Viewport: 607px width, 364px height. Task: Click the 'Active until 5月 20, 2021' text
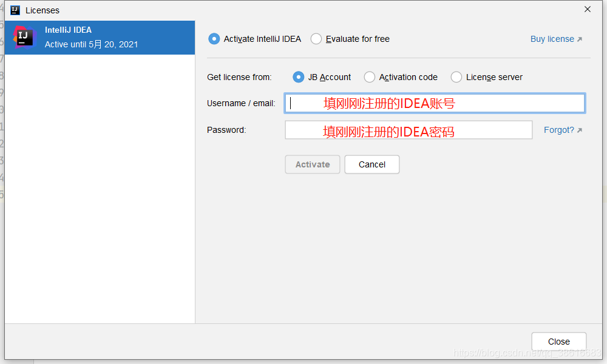(92, 44)
